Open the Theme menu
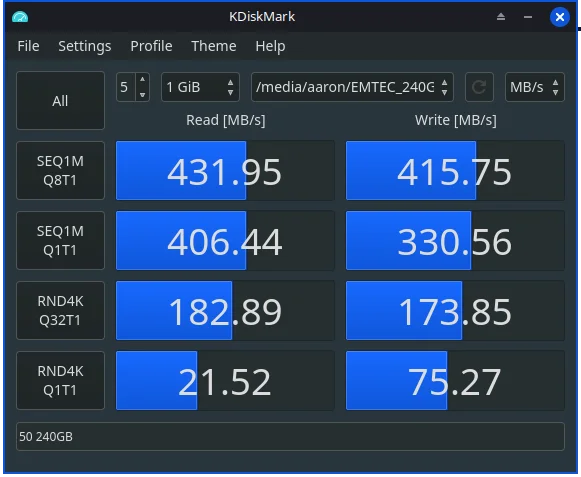581x477 pixels. [x=214, y=46]
